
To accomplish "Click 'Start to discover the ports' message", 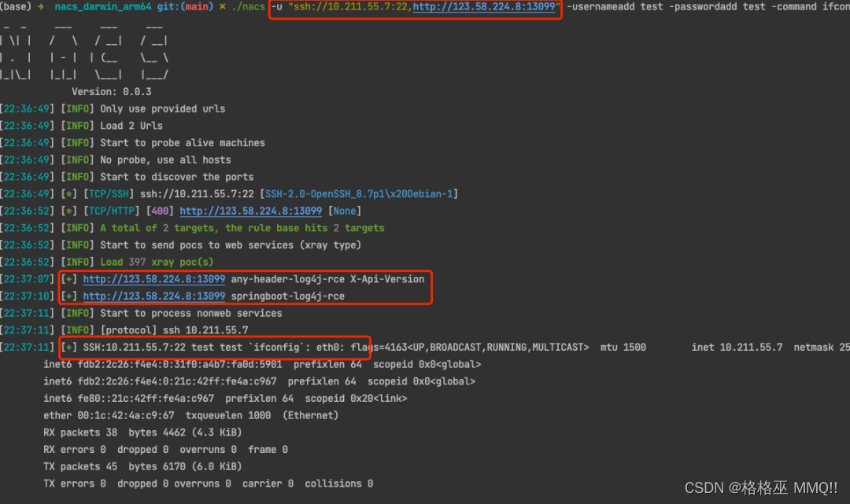I will 177,177.
